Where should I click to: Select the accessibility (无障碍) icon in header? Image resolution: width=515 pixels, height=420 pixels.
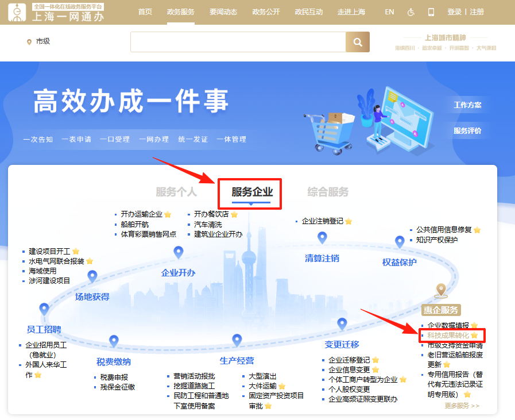coord(411,11)
